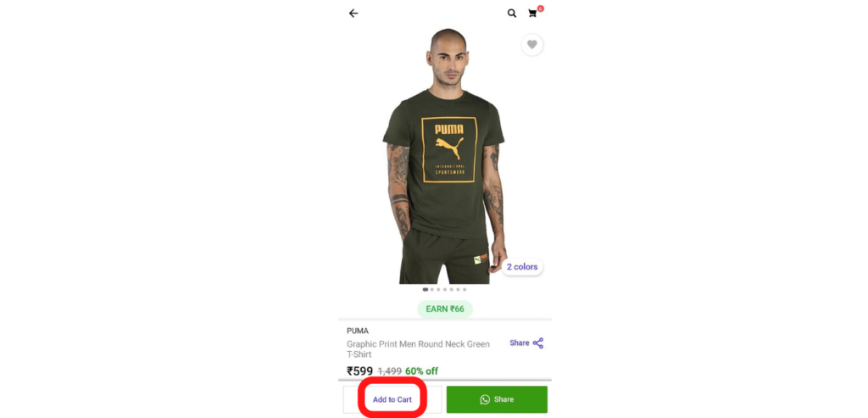View the 2 colors options
Image resolution: width=868 pixels, height=418 pixels.
[522, 267]
